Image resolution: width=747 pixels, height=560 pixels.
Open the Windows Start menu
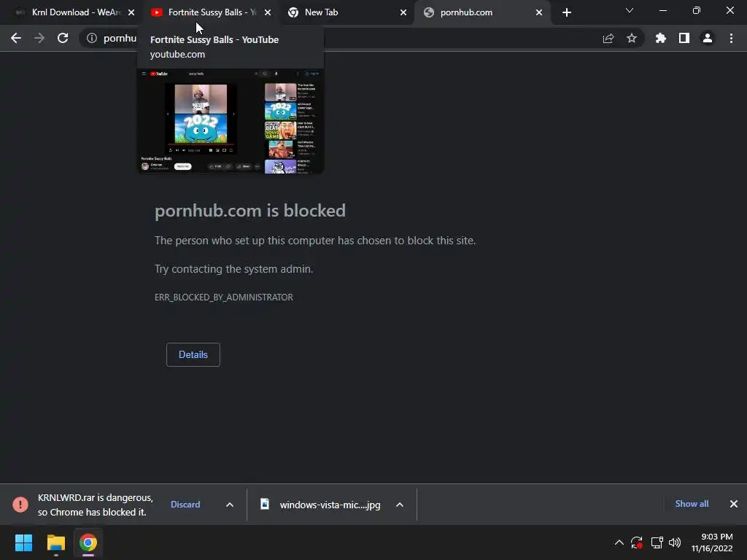(x=23, y=542)
